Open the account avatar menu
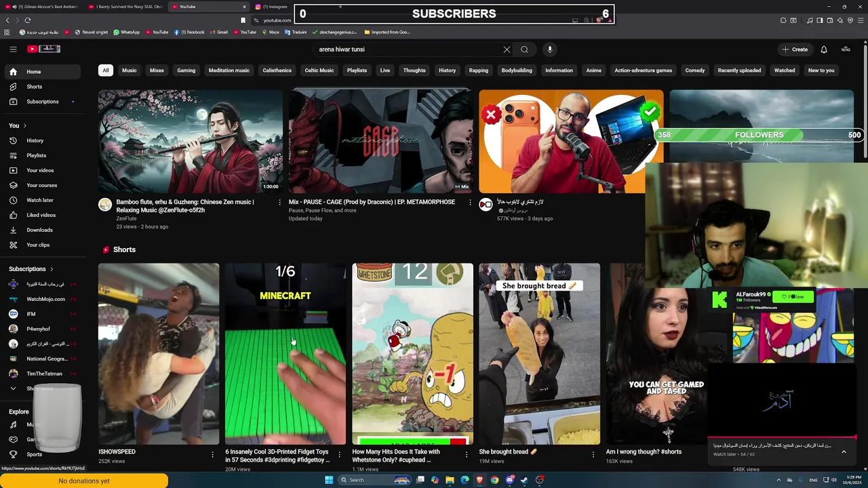The image size is (868, 488). coord(846,49)
